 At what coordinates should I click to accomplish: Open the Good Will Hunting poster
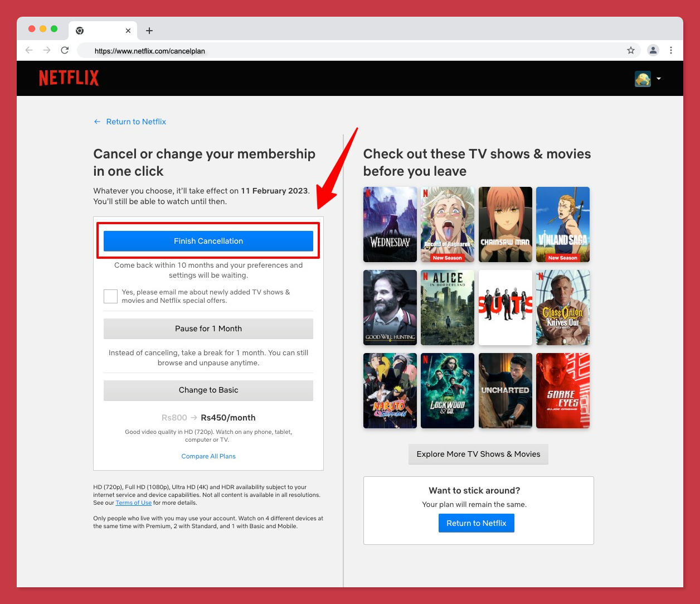tap(390, 307)
